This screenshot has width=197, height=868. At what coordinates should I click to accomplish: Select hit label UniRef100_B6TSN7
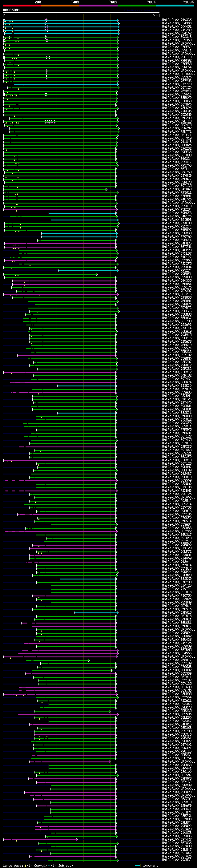point(177,775)
